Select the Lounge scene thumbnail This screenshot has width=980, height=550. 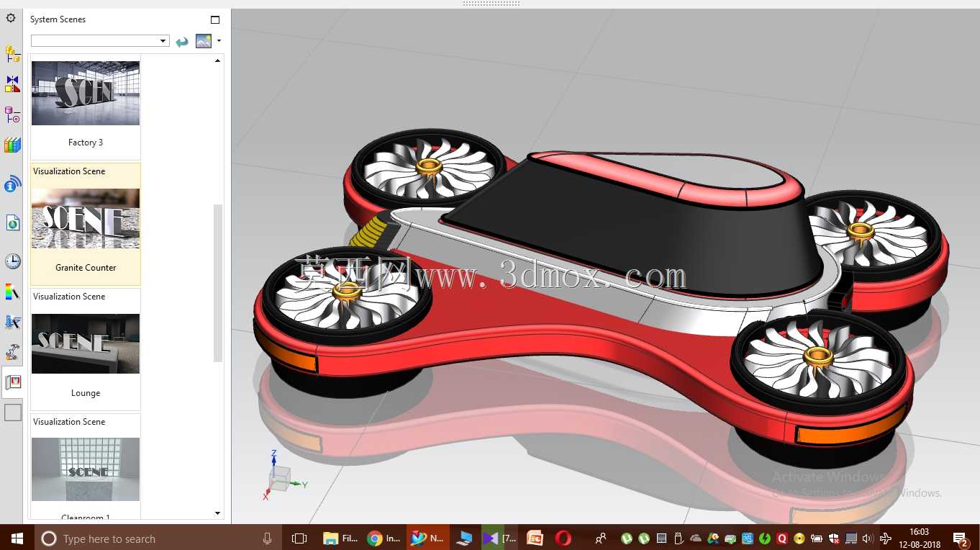pos(86,343)
